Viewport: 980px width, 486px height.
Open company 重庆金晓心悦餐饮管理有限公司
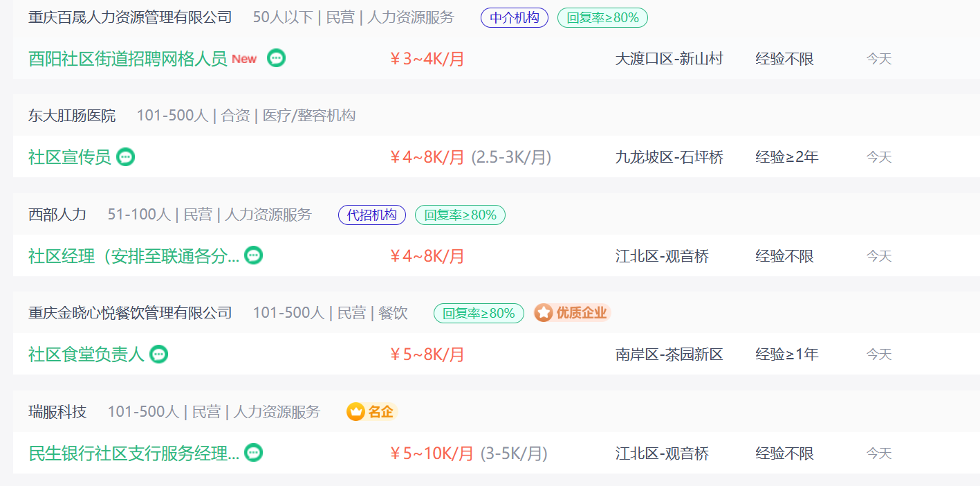pos(130,313)
